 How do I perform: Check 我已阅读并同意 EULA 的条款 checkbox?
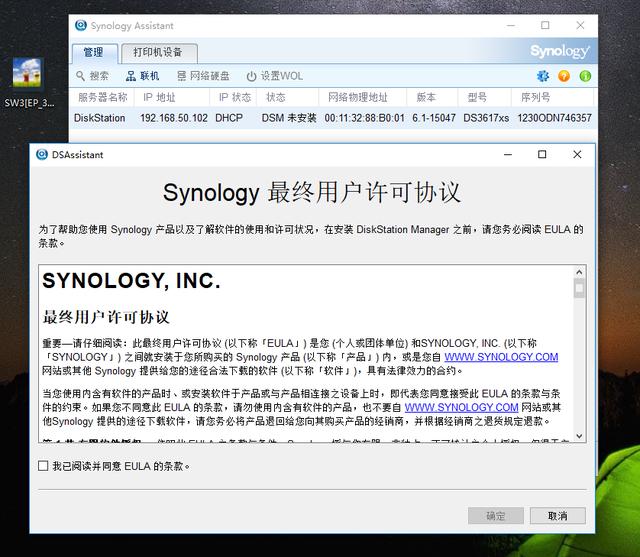43,466
